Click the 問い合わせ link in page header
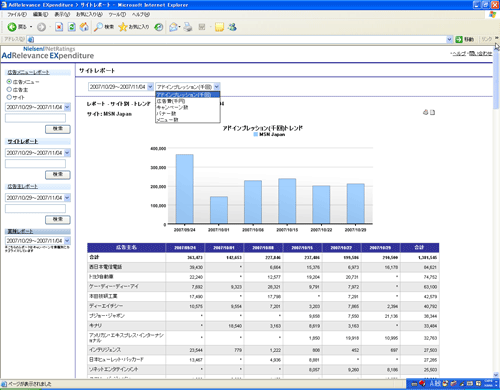This screenshot has width=500, height=390. point(480,53)
